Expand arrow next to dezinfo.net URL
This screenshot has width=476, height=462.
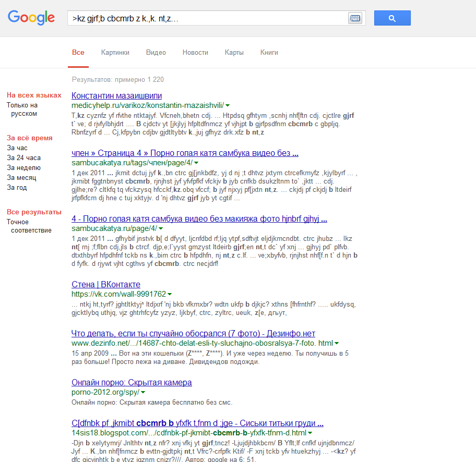pyautogui.click(x=337, y=344)
